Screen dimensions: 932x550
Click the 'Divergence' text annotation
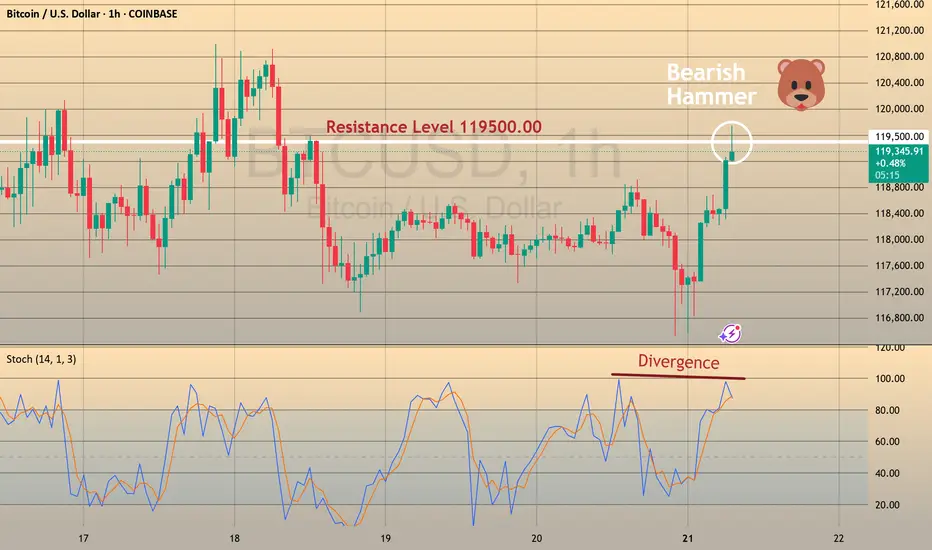[x=678, y=362]
